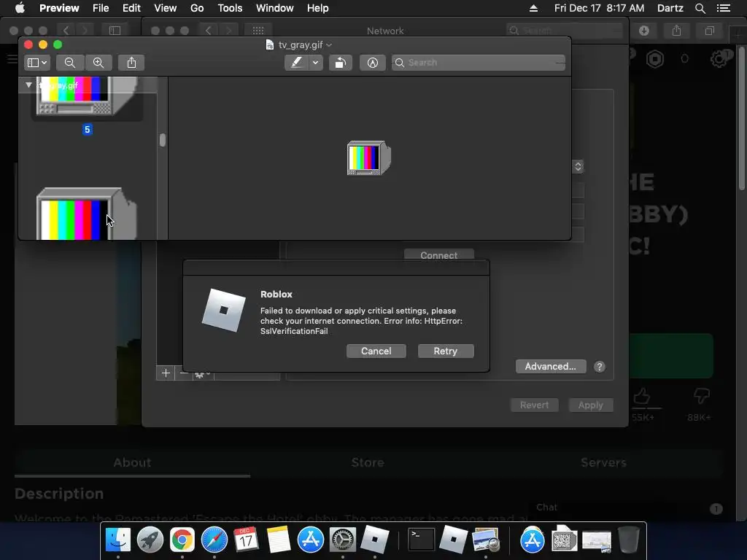Screen dimensions: 747x560
Task: Open Terminal from the Dock
Action: 422,540
